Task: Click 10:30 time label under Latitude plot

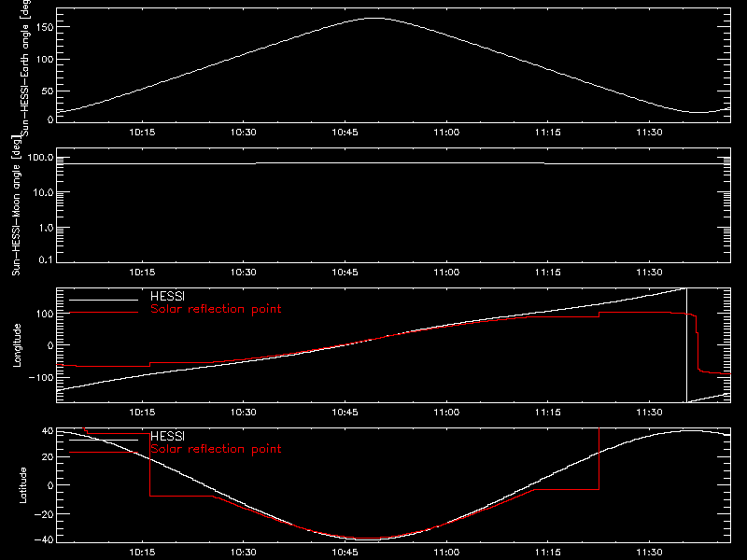Action: pyautogui.click(x=244, y=552)
